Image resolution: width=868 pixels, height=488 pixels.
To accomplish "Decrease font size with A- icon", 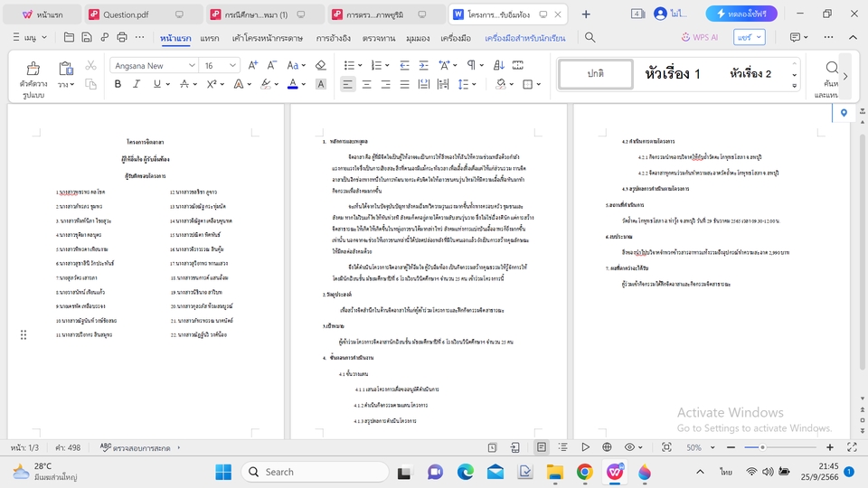I will point(272,65).
